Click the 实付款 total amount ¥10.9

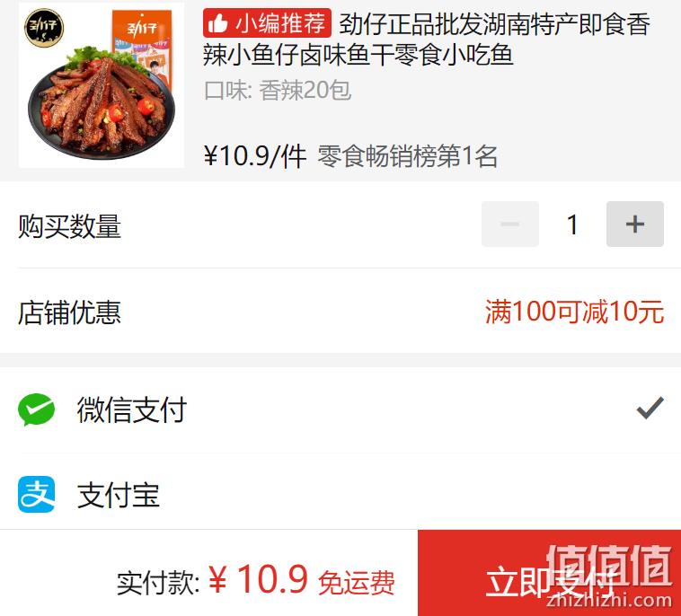click(258, 579)
